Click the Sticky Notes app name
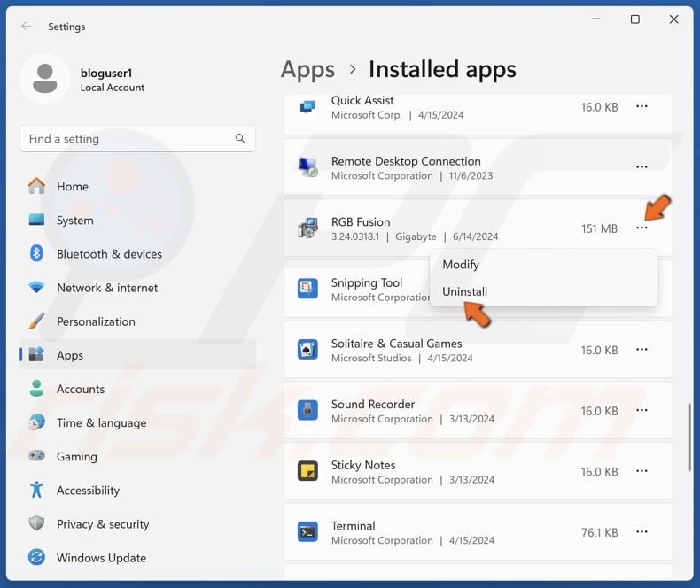The width and height of the screenshot is (700, 588). point(363,465)
